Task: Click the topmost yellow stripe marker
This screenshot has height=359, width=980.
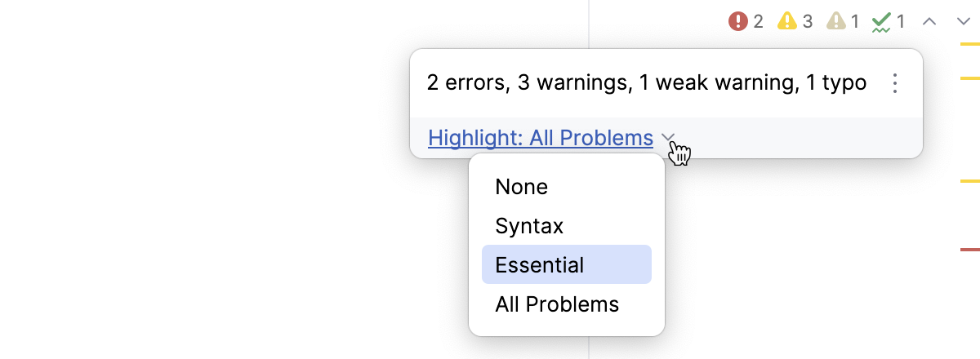Action: tap(969, 42)
